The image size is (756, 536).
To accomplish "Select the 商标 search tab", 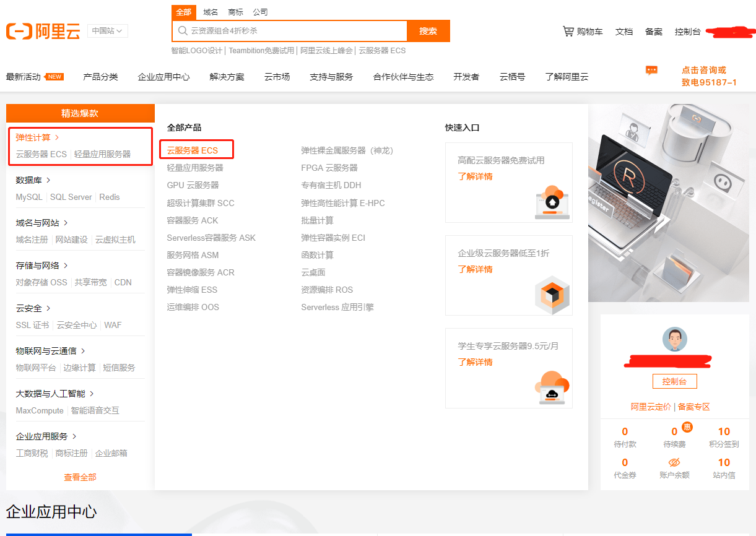I will coord(235,12).
